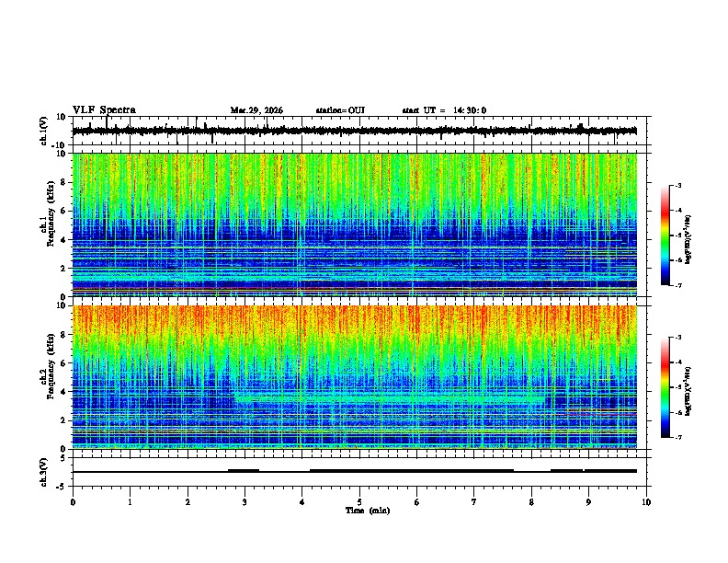Select the "start UT = 14:30:0" header text
The image size is (728, 563).
tap(444, 110)
